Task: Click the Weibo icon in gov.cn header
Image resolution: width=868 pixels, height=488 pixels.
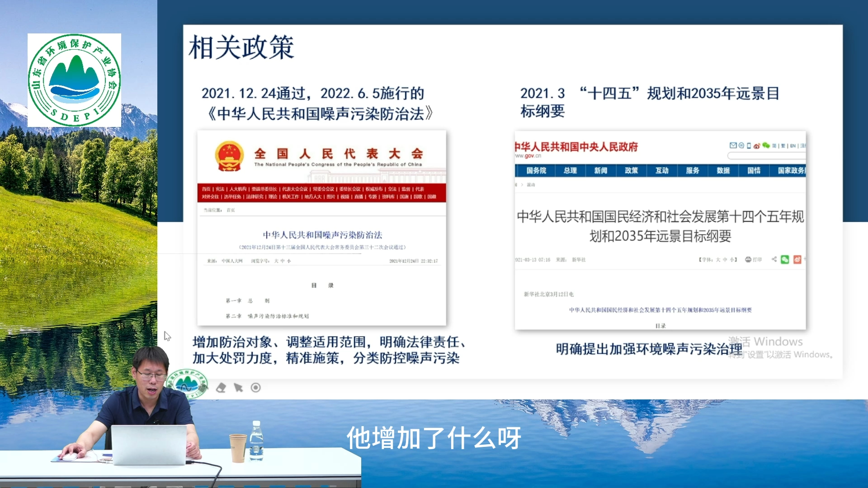Action: pyautogui.click(x=756, y=145)
